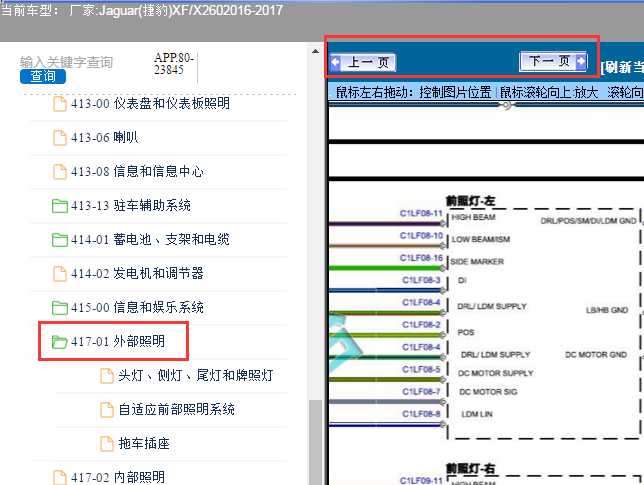Open 417-02 内部照明 entry
The width and height of the screenshot is (644, 485).
click(x=118, y=478)
